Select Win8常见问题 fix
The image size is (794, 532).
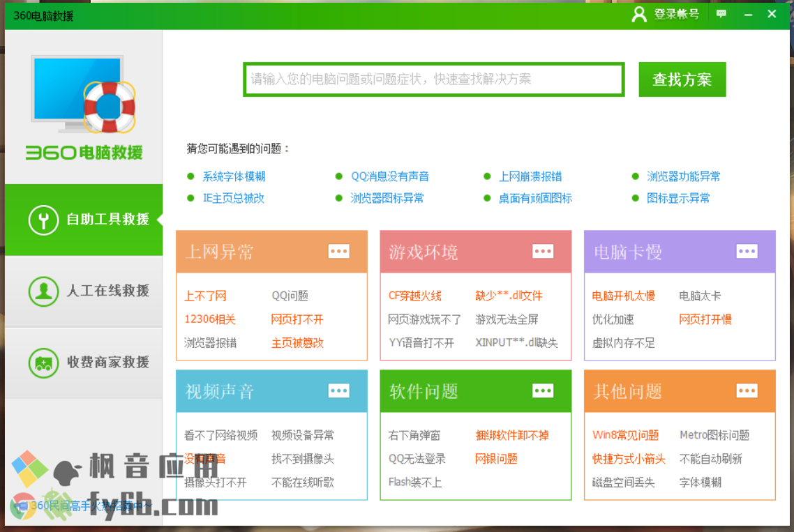coord(625,435)
